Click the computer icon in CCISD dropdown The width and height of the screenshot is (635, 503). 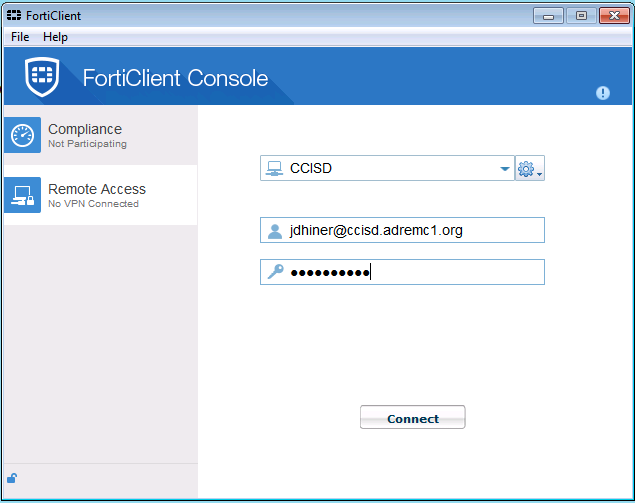(x=274, y=168)
